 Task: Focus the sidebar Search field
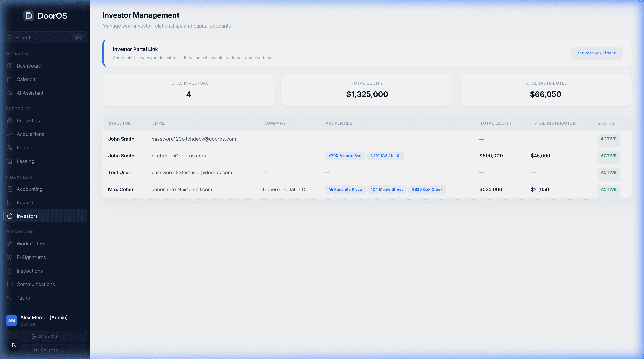[x=45, y=37]
